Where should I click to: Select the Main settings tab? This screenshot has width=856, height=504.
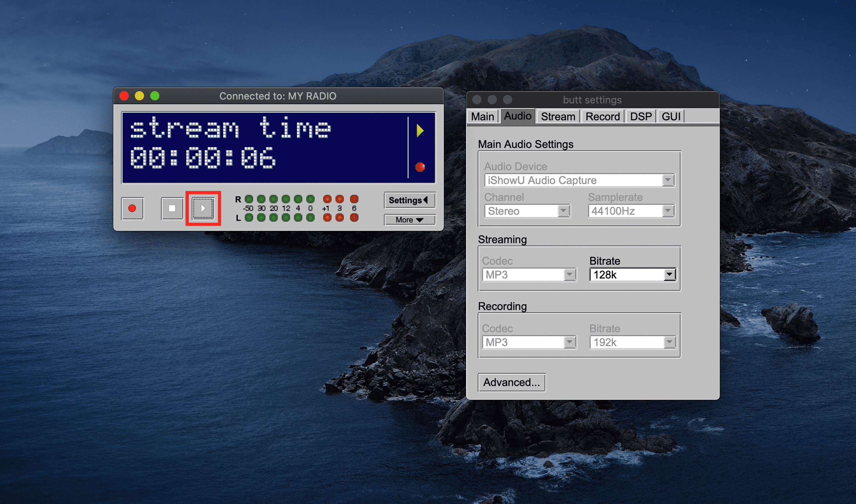pos(482,116)
